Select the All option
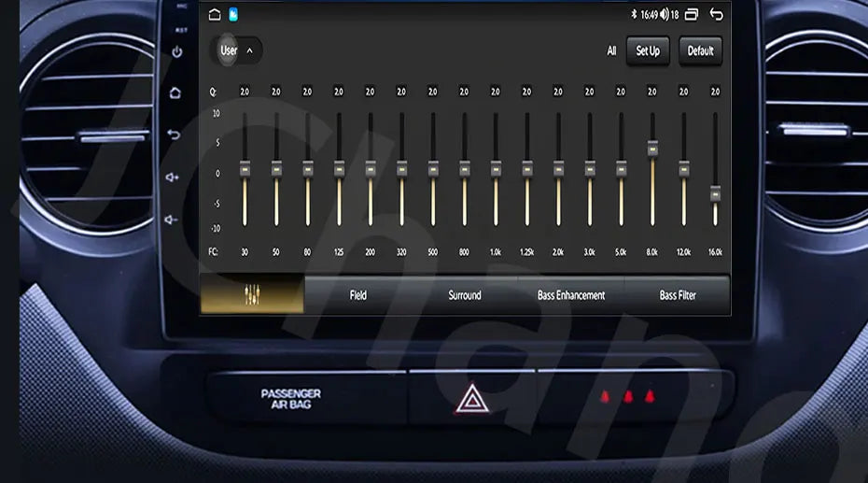 (x=611, y=51)
